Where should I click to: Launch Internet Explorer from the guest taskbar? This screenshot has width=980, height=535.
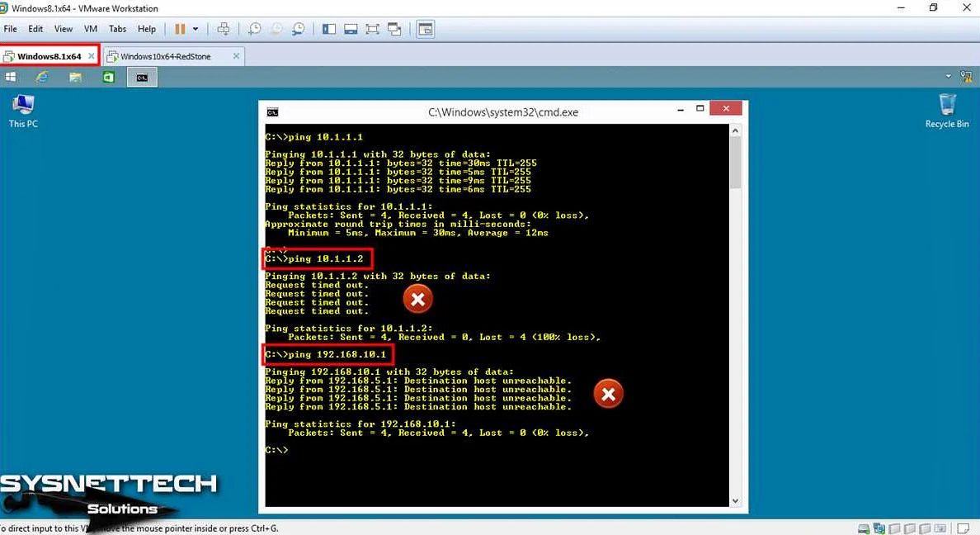[42, 77]
